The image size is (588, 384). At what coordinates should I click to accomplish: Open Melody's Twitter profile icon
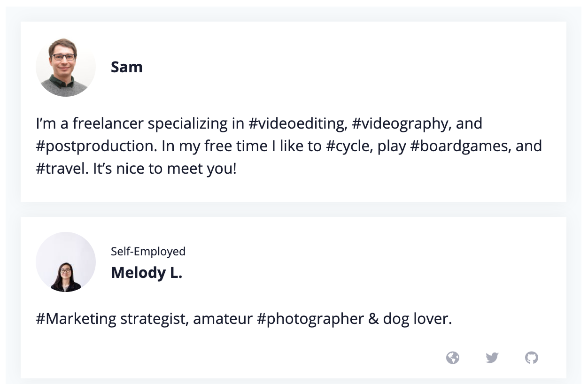tap(492, 358)
